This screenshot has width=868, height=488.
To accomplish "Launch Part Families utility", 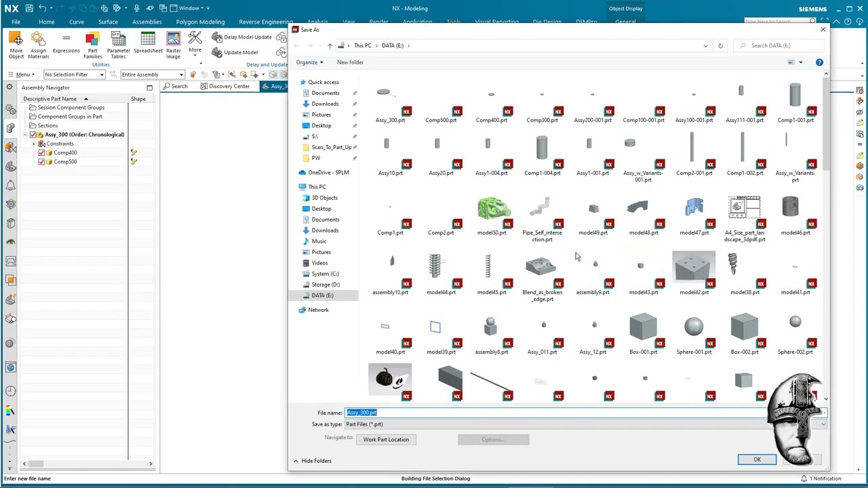I will pyautogui.click(x=92, y=45).
